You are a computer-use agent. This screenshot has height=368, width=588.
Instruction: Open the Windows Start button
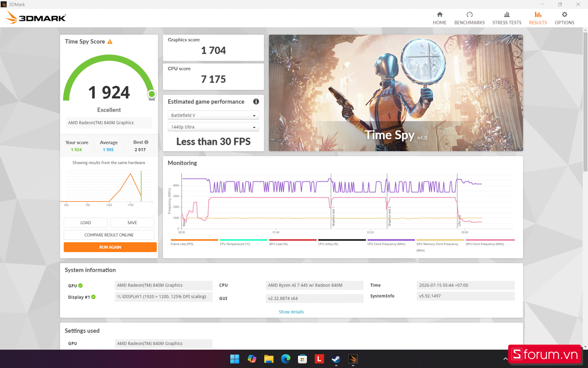point(235,359)
